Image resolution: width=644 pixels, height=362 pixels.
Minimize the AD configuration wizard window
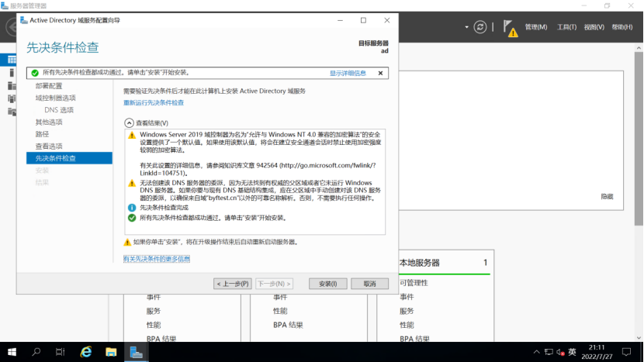pos(340,20)
